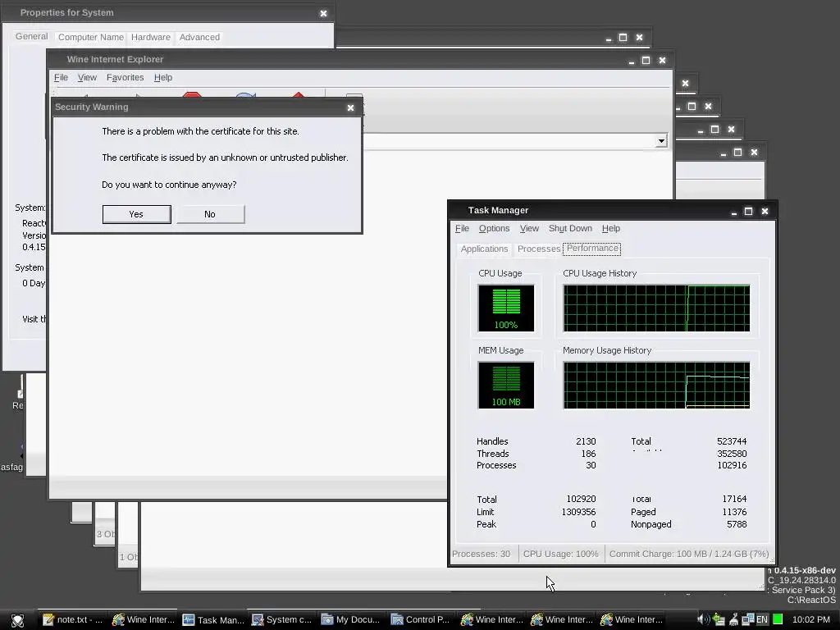The height and width of the screenshot is (630, 840).
Task: Minimize the Wine Internet Explorer window
Action: click(x=631, y=61)
